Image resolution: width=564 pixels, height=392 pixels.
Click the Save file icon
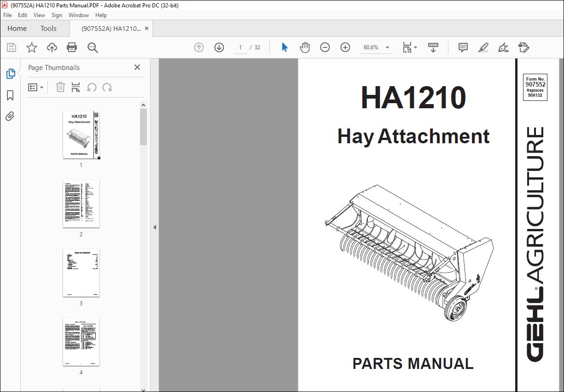click(x=12, y=47)
